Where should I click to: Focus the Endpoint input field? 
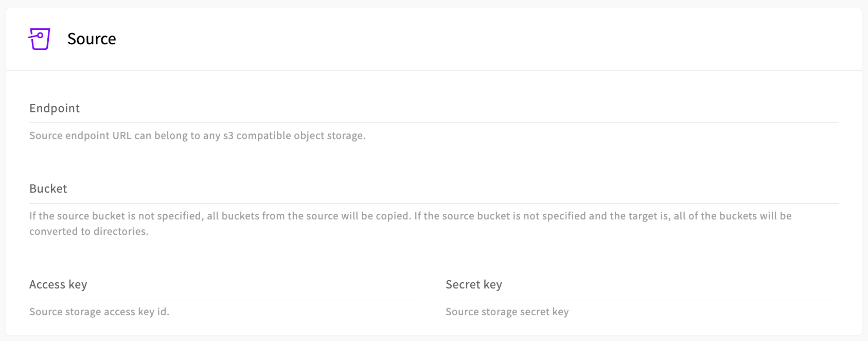click(x=433, y=109)
